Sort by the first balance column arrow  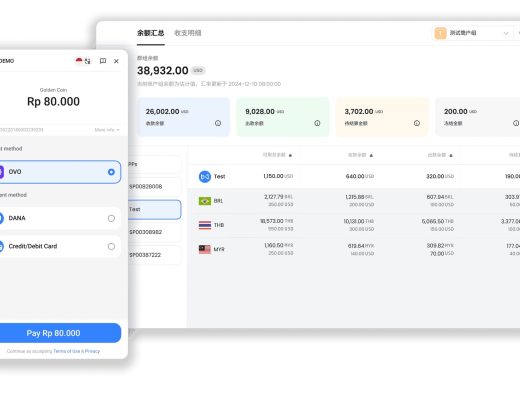pos(290,155)
